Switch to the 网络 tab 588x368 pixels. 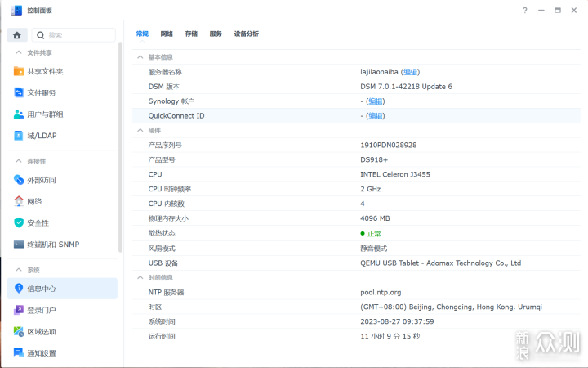(167, 34)
